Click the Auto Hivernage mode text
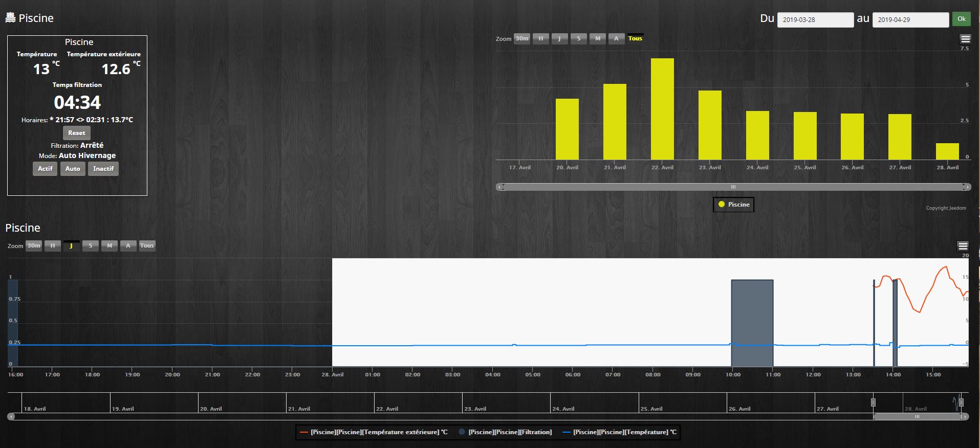Viewport: 980px width, 448px height. click(87, 155)
